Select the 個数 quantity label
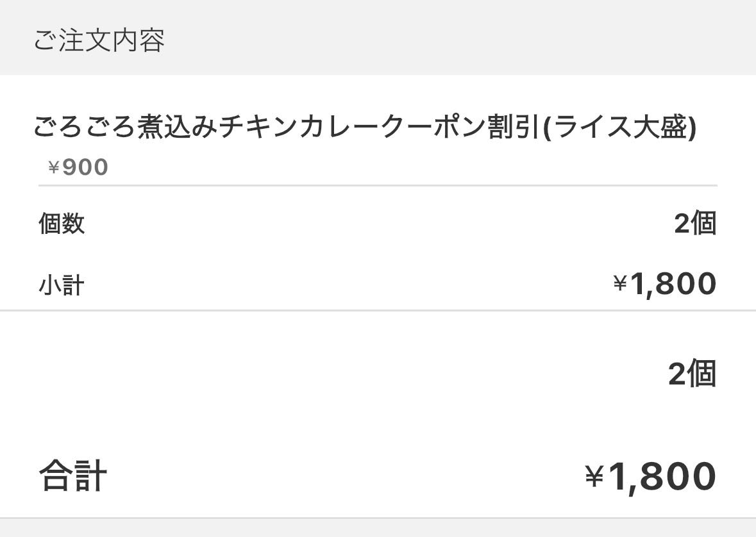 pyautogui.click(x=62, y=224)
